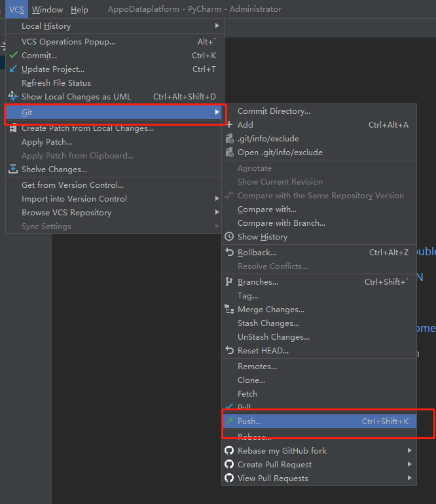The height and width of the screenshot is (504, 436).
Task: Click the Ctrl+Alt+A shortcut text
Action: 388,125
